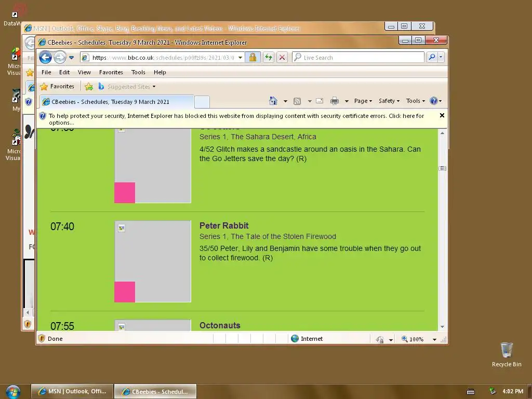Click the page scrollbar up arrow
This screenshot has width=532, height=399.
(x=443, y=133)
